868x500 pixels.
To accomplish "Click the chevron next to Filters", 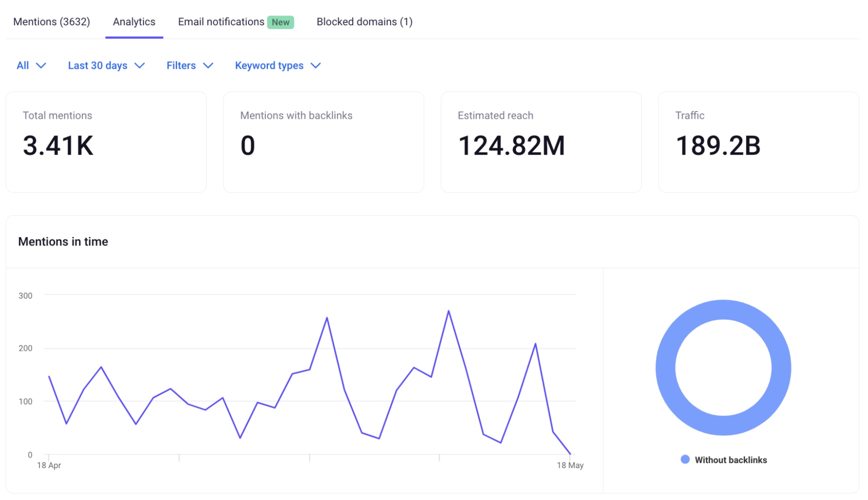I will 209,66.
